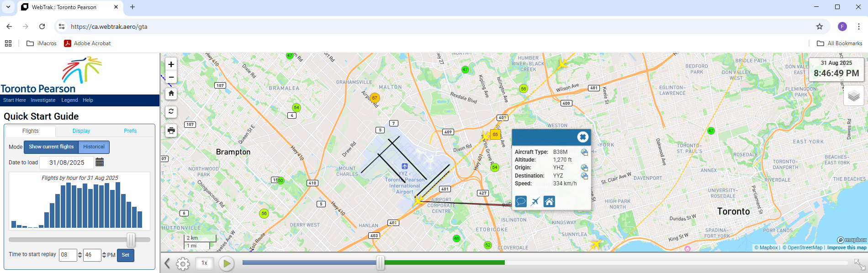868x273 pixels.
Task: Switch mode to Historical
Action: [94, 147]
